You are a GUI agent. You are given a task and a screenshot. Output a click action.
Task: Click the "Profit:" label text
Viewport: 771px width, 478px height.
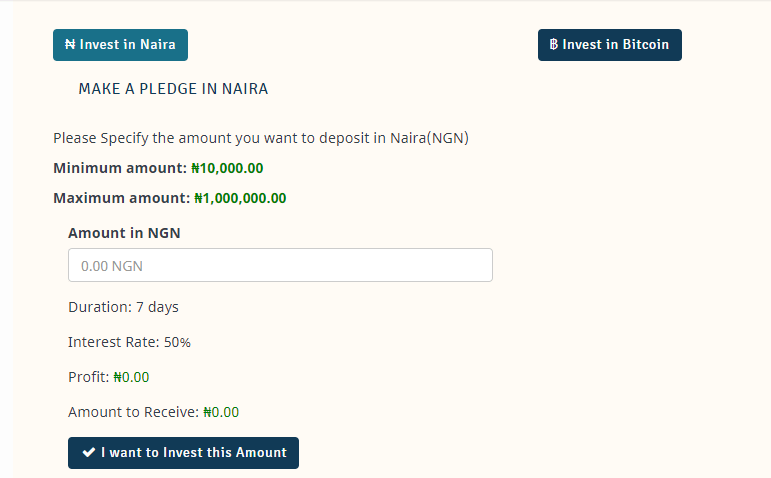coord(88,377)
